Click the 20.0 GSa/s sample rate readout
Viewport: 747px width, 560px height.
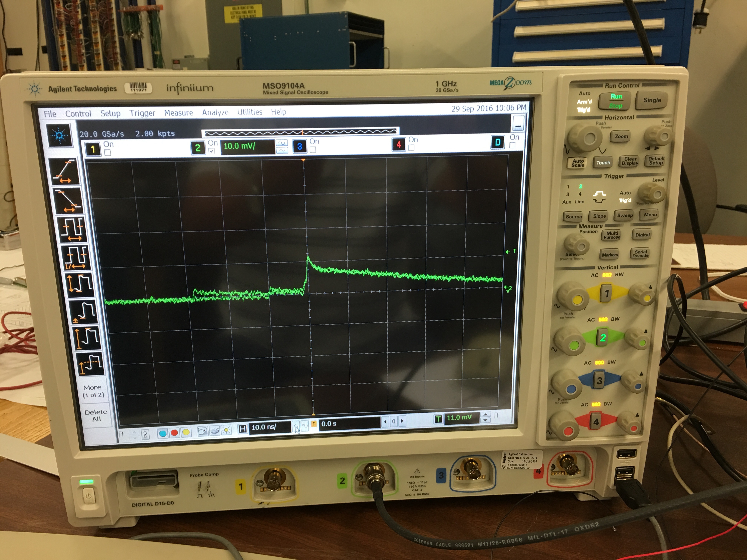102,134
